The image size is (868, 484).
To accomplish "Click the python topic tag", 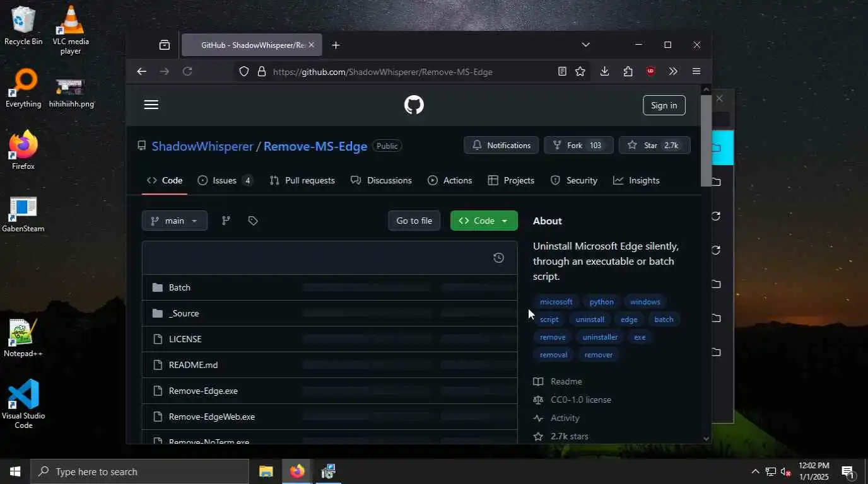I will 601,302.
